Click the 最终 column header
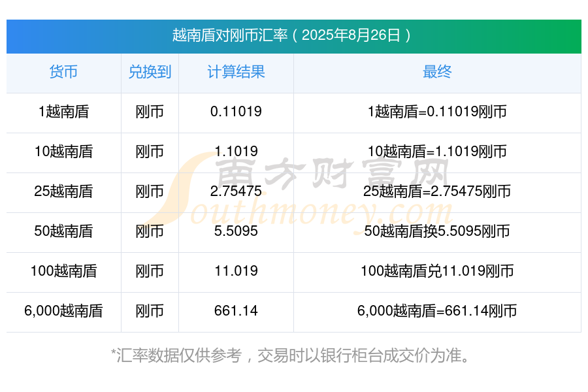This screenshot has height=392, width=588. click(437, 72)
